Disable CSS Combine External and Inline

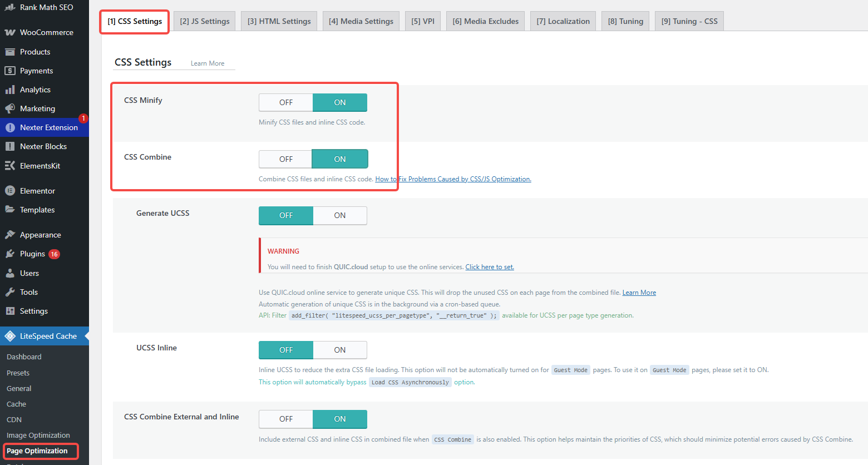(285, 419)
